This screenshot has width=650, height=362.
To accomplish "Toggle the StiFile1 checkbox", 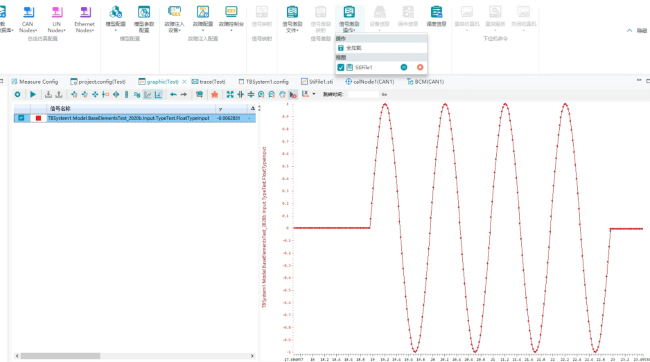I will coord(341,68).
